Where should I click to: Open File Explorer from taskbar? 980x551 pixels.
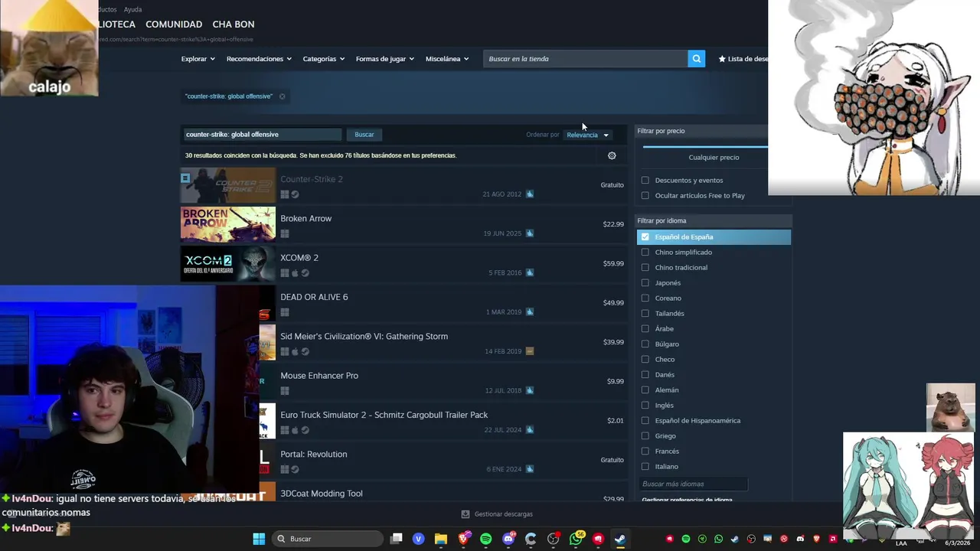click(441, 539)
